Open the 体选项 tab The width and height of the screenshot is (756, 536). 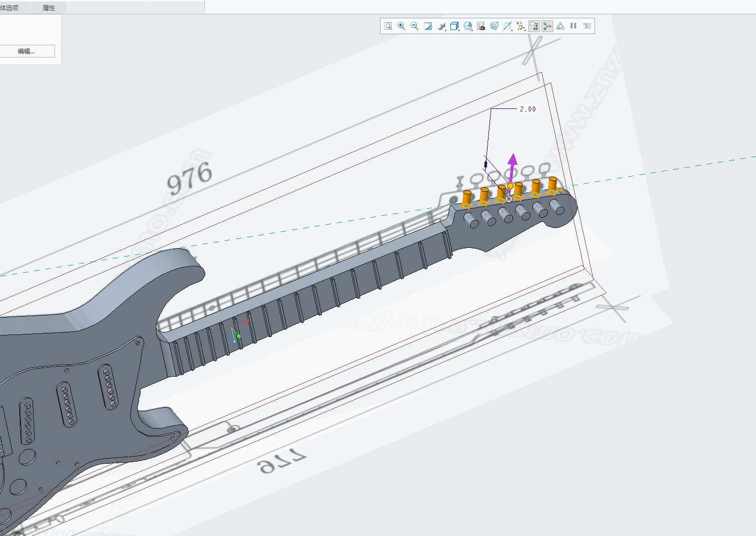coord(9,8)
